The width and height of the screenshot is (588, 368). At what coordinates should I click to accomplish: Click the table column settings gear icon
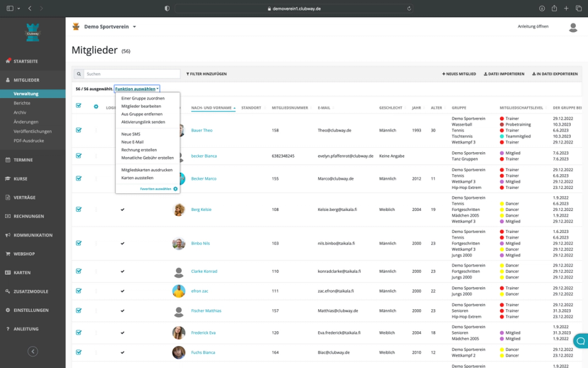[96, 107]
